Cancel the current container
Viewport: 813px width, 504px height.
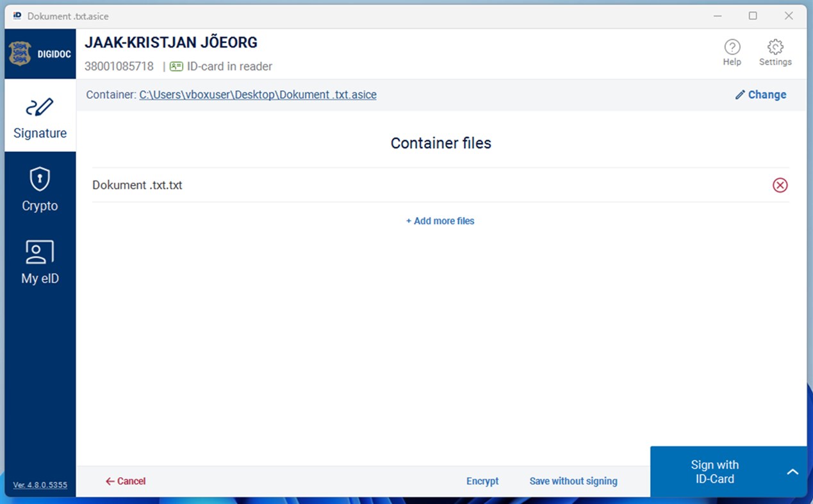tap(126, 481)
